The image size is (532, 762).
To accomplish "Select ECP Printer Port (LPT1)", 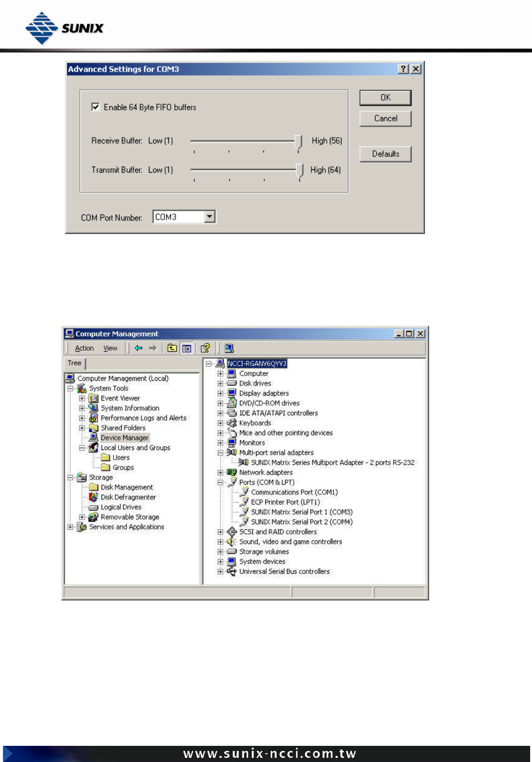I will pos(285,502).
